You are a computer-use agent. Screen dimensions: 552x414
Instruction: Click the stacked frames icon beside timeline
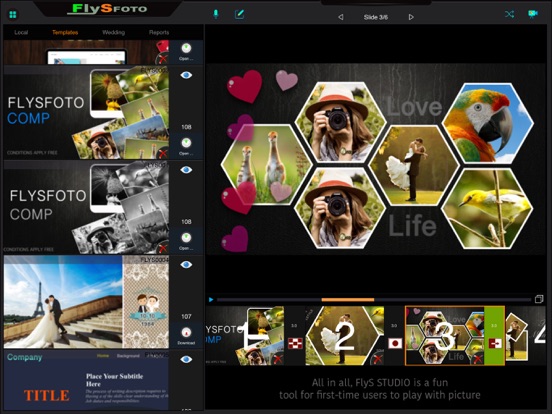pyautogui.click(x=539, y=299)
